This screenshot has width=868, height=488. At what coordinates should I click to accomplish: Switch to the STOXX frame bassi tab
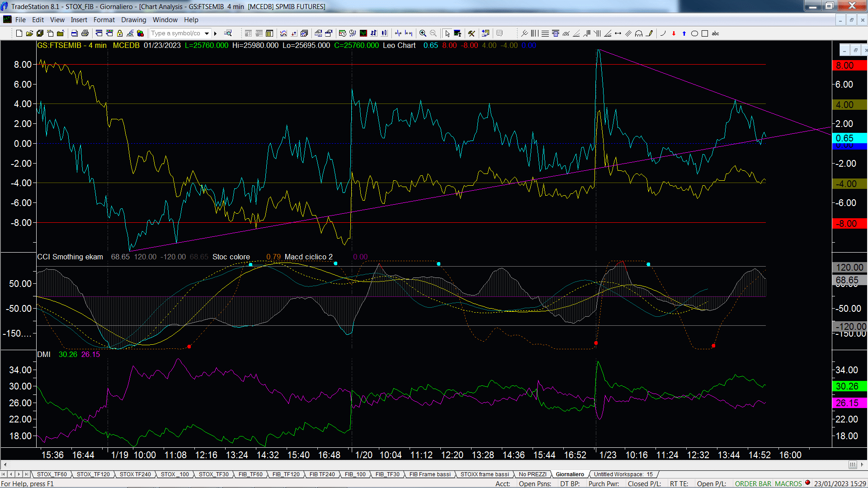pos(485,474)
